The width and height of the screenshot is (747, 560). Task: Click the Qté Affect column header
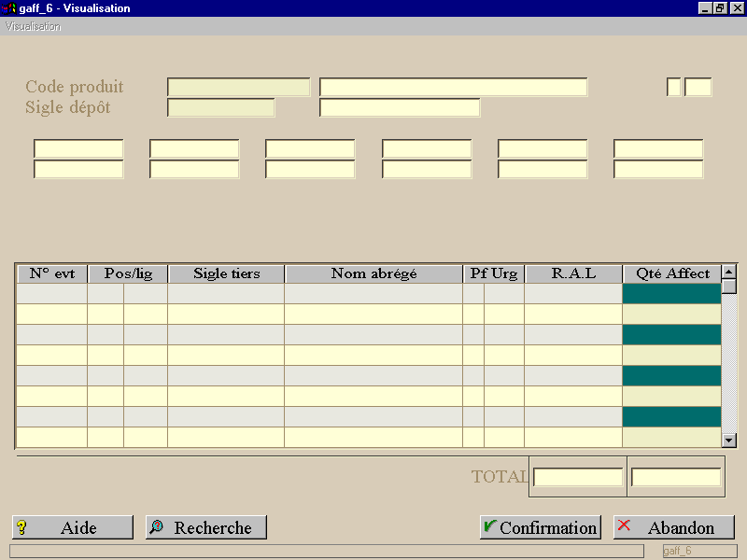[671, 273]
